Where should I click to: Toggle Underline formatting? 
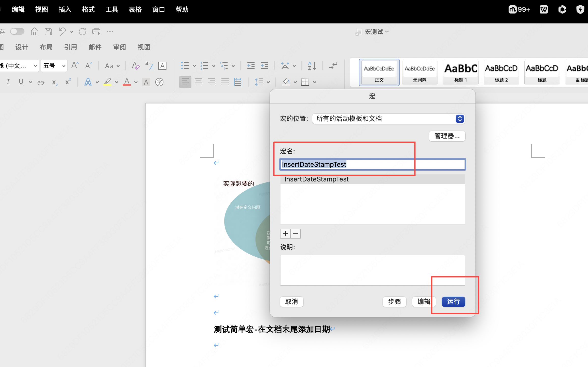pos(21,82)
